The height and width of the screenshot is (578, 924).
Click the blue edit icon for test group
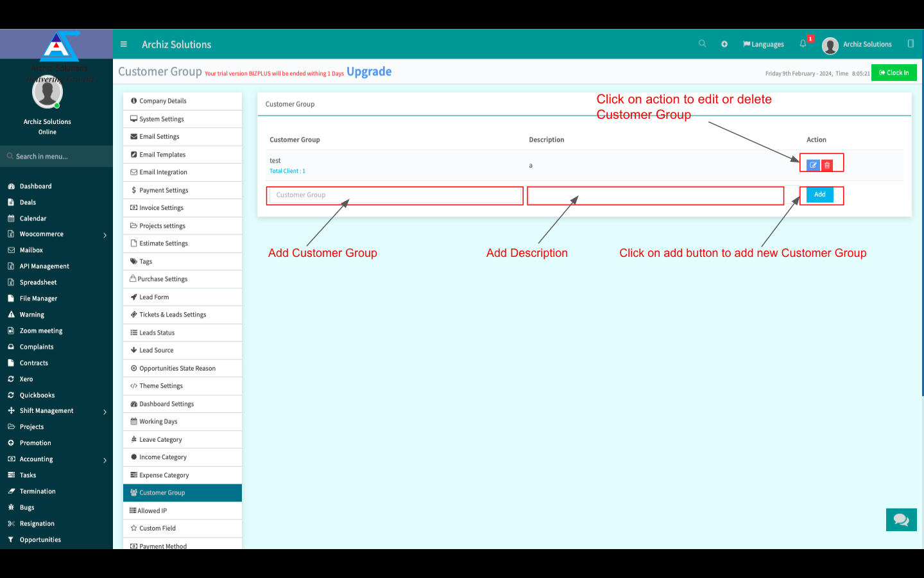812,165
